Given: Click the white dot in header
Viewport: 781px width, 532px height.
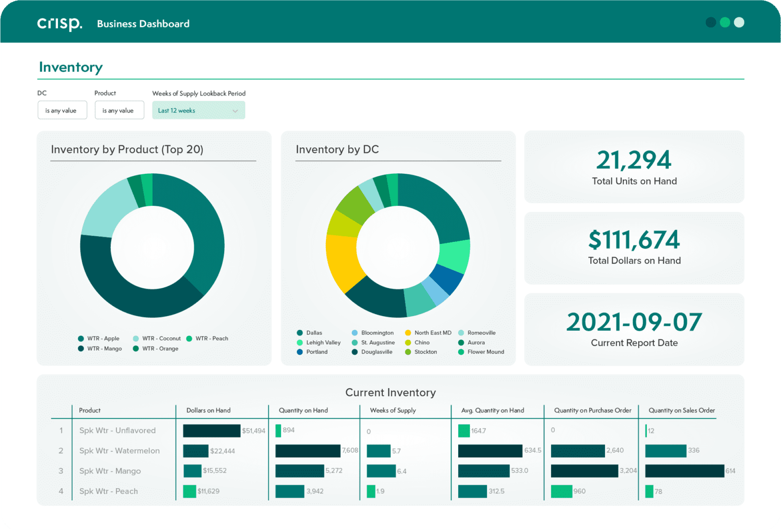Looking at the screenshot, I should click(x=739, y=22).
